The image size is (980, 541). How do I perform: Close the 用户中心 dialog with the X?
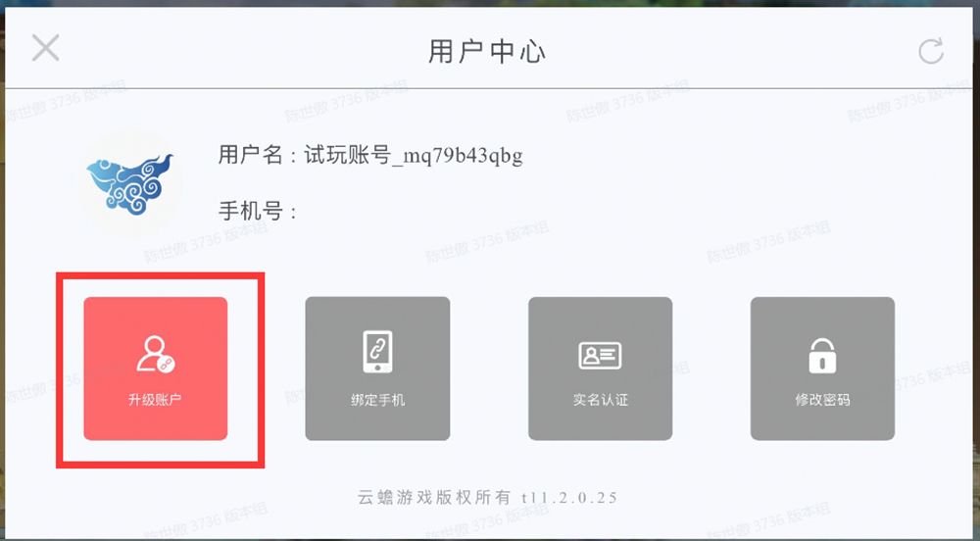click(46, 48)
